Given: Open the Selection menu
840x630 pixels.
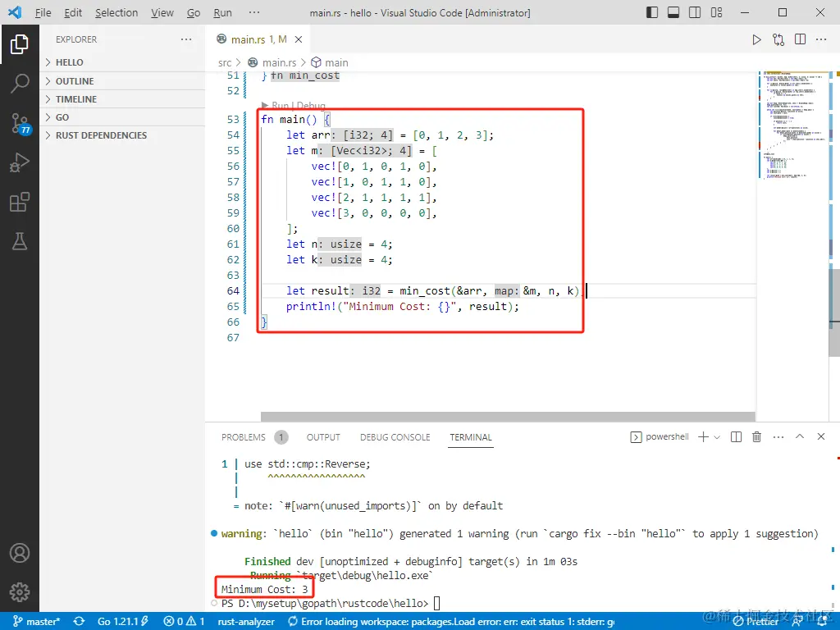Looking at the screenshot, I should pyautogui.click(x=116, y=12).
